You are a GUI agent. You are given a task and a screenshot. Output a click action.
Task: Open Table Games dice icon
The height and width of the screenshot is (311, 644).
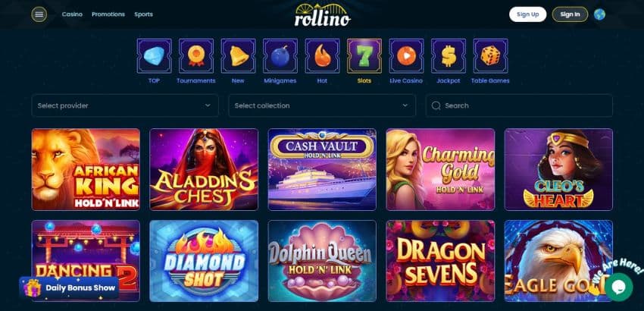tap(490, 56)
